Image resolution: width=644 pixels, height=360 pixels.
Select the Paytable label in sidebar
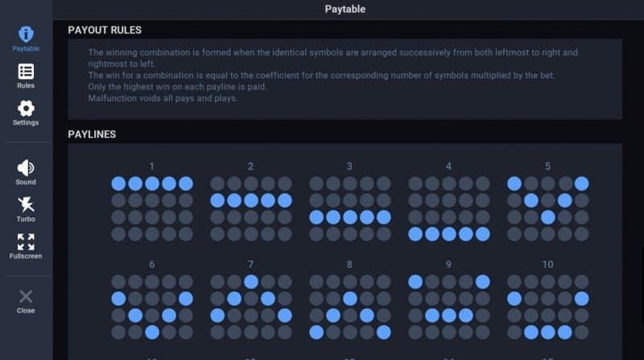[x=26, y=48]
